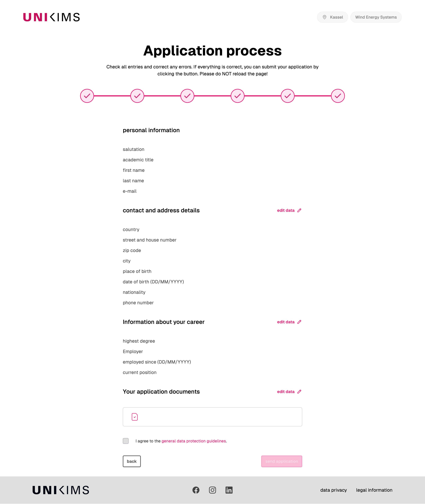This screenshot has height=504, width=425.
Task: Go to the first progress step circle
Action: (x=87, y=96)
